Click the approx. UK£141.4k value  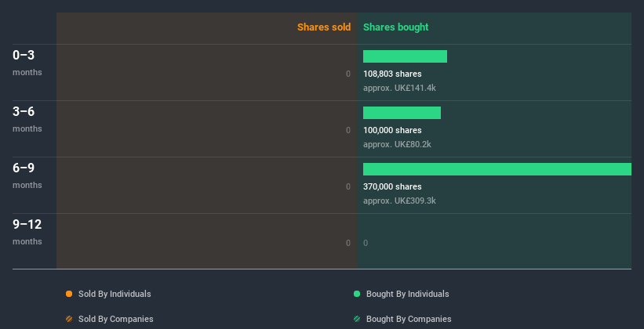pyautogui.click(x=399, y=88)
